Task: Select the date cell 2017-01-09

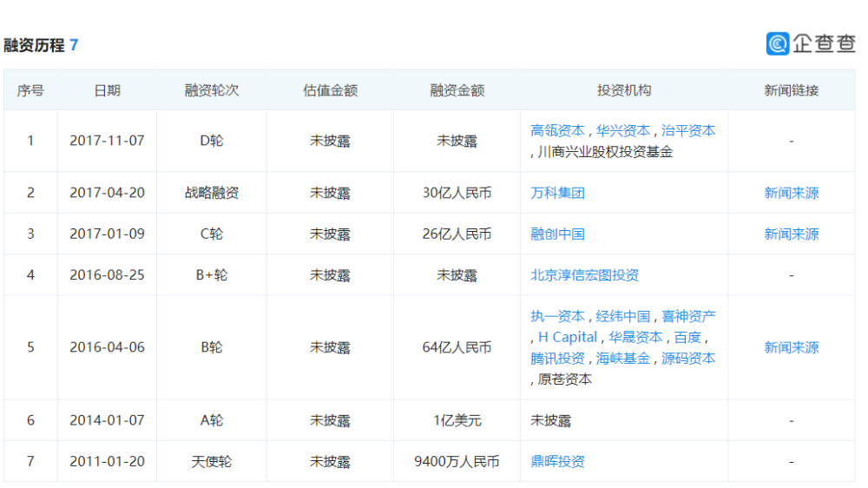Action: point(107,234)
